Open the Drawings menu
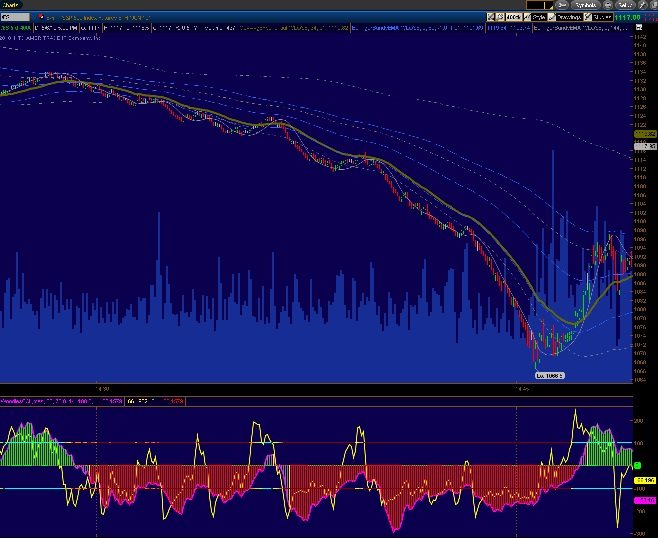 569,17
